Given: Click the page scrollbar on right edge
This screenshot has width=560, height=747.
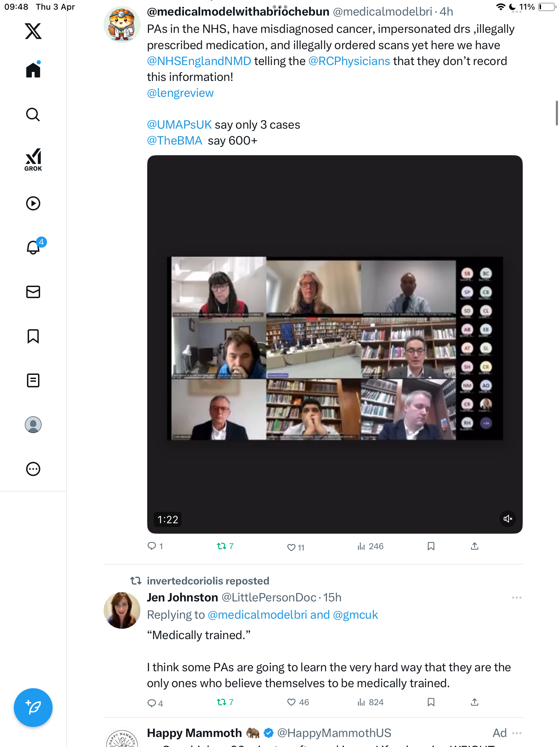Looking at the screenshot, I should [557, 113].
